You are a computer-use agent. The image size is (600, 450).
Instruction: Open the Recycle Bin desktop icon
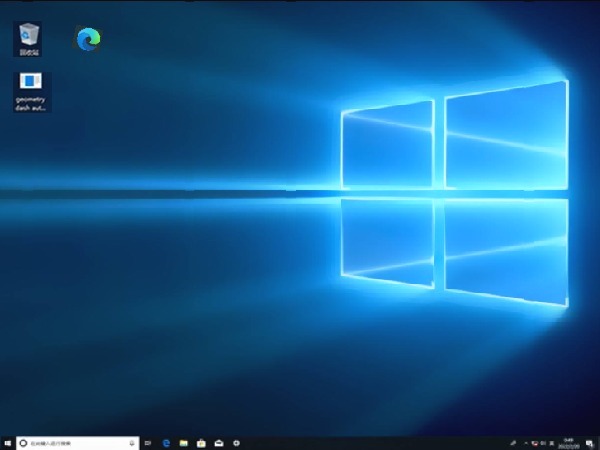(29, 39)
